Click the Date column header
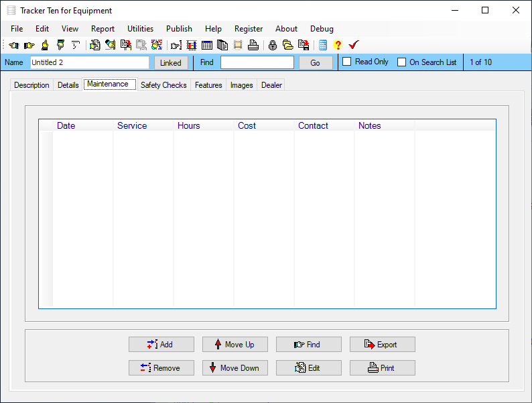Screen dimensions: 532x403 pos(83,125)
